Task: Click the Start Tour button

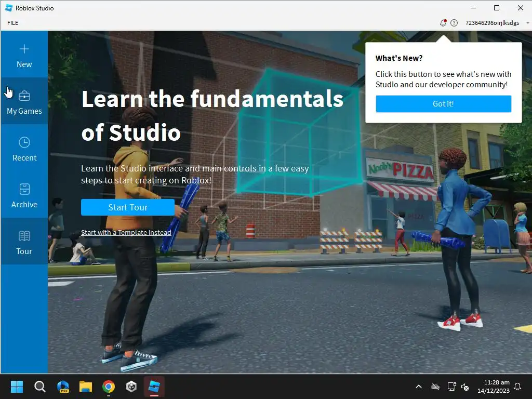Action: coord(128,207)
